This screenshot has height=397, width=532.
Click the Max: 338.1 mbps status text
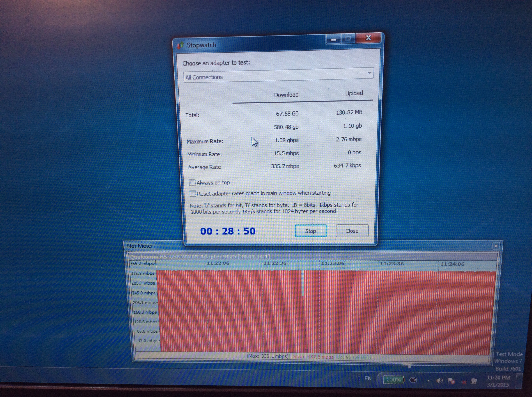pyautogui.click(x=268, y=356)
